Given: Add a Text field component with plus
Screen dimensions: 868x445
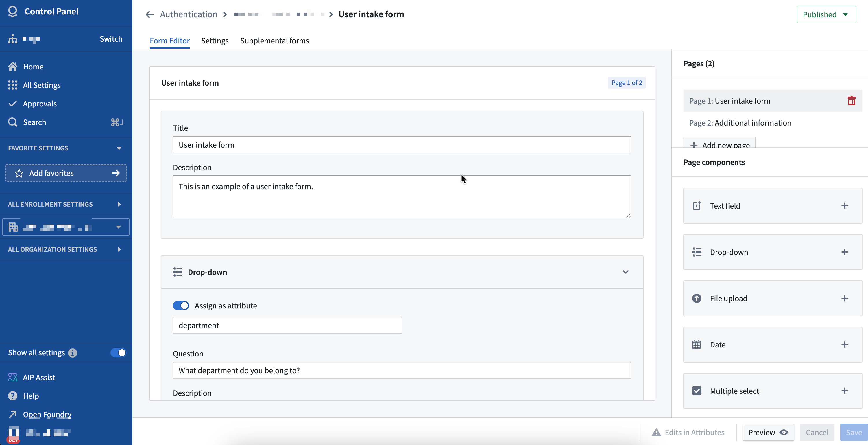Looking at the screenshot, I should (x=844, y=206).
